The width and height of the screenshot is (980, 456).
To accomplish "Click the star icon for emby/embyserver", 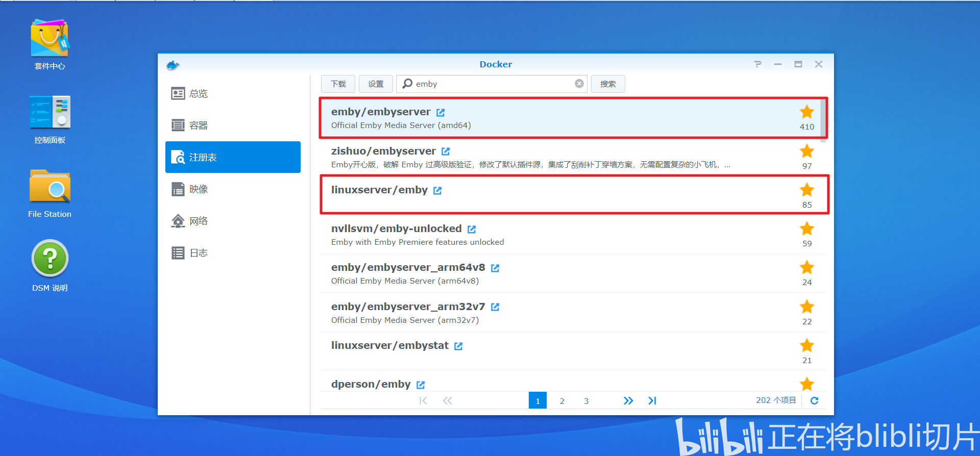I will coord(807,112).
